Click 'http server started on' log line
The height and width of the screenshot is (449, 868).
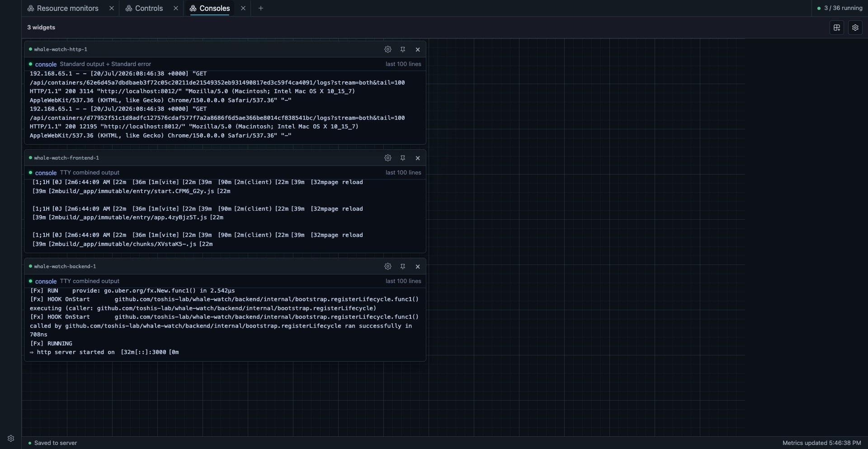[104, 352]
